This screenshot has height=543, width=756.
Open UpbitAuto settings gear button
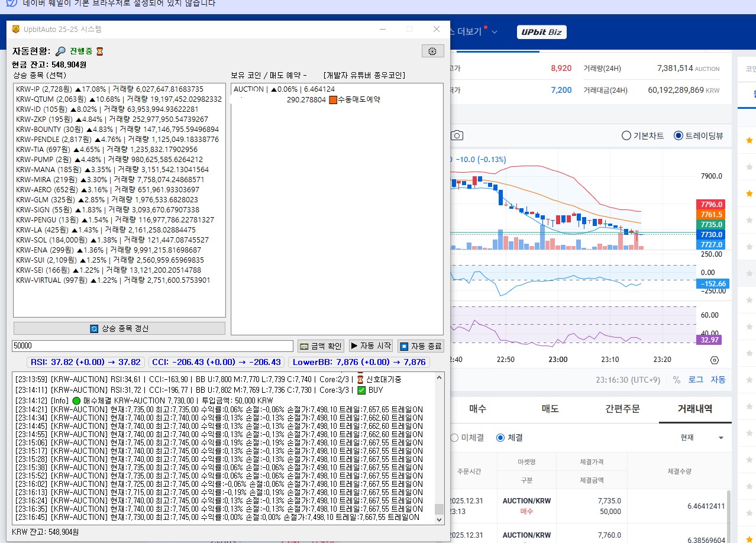[x=432, y=51]
